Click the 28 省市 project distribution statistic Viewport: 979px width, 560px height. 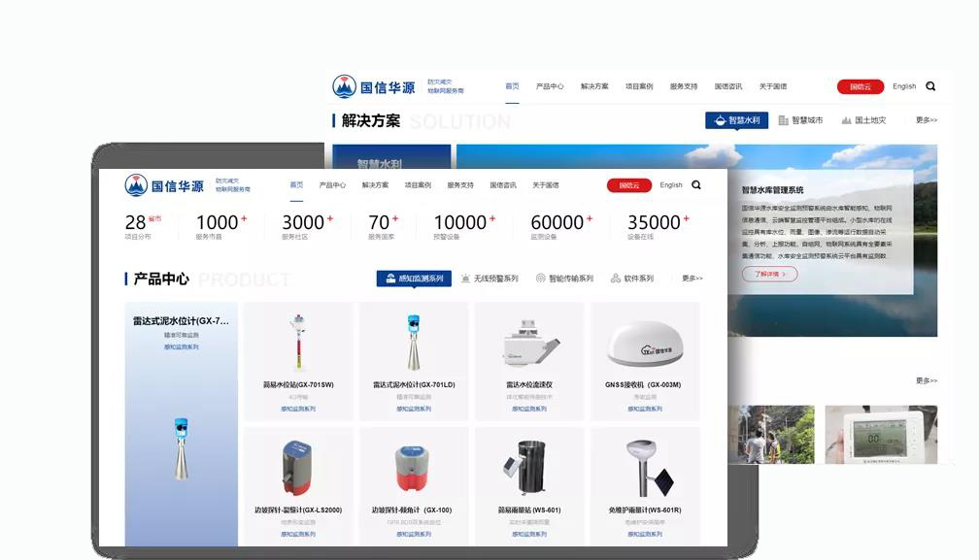pyautogui.click(x=143, y=226)
